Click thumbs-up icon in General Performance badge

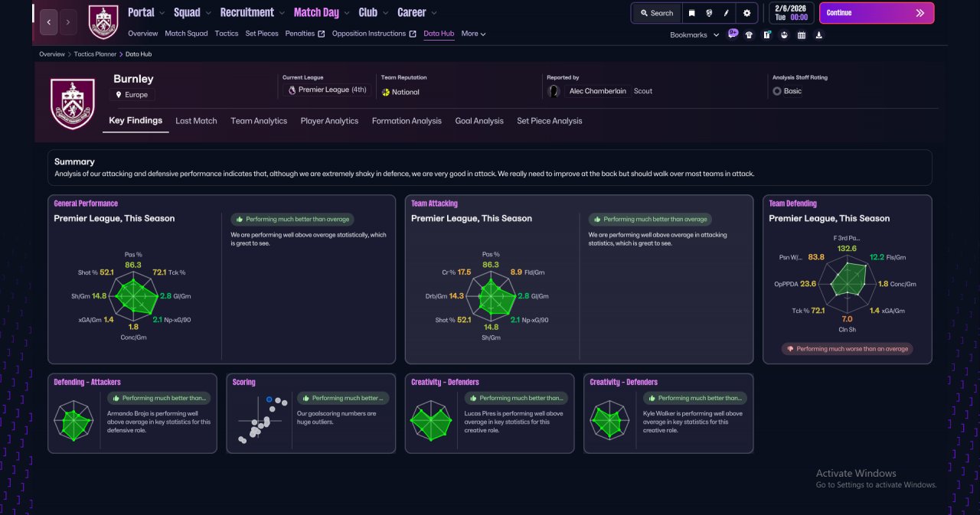[x=239, y=219]
